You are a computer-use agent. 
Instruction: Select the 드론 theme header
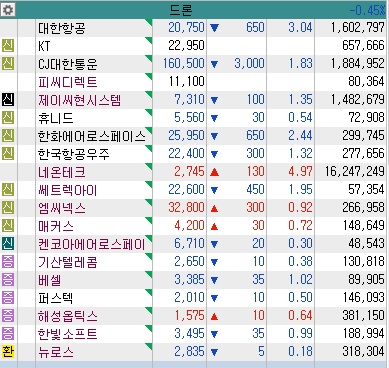[181, 10]
